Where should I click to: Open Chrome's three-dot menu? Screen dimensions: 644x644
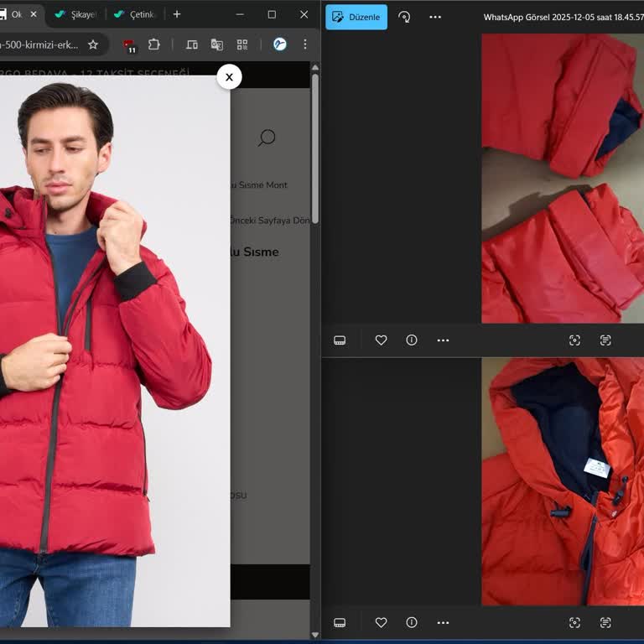305,44
